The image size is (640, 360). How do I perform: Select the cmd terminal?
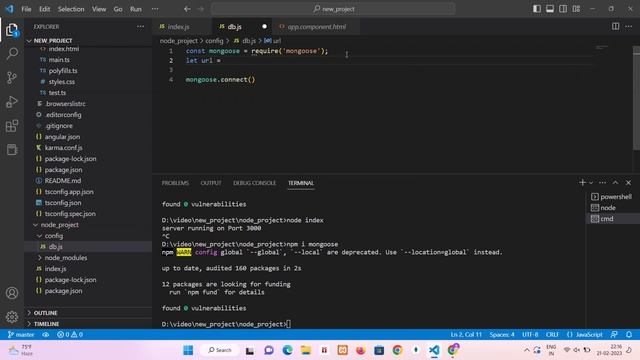[x=613, y=219]
